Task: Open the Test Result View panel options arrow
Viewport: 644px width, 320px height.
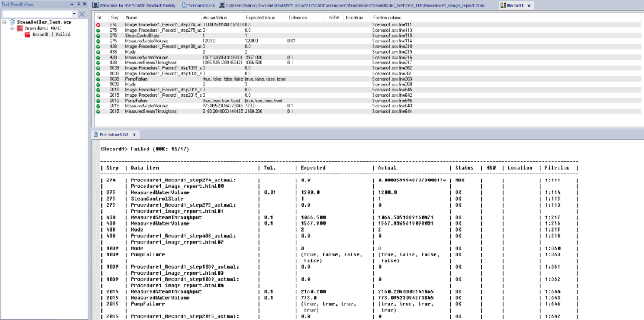Action: coord(73,4)
